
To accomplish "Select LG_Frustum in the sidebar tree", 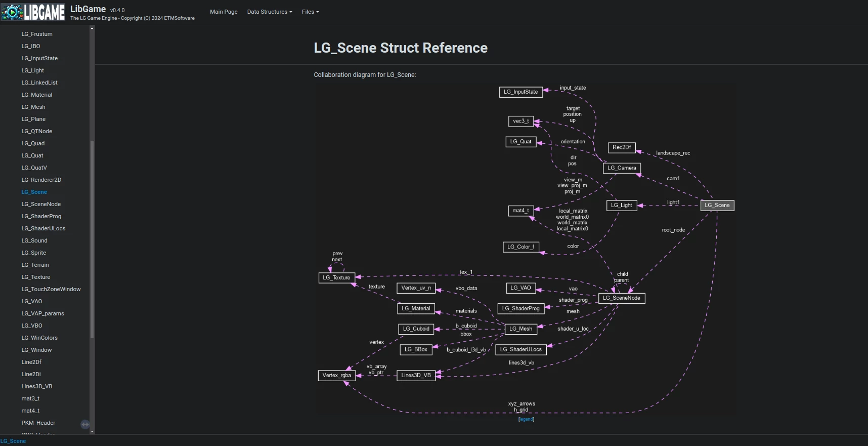I will pos(37,34).
